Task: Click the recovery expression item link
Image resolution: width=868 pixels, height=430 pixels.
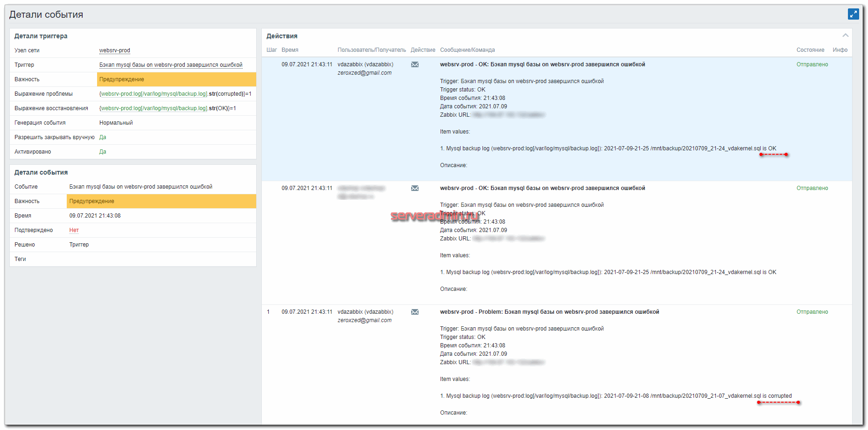Action: click(x=154, y=108)
